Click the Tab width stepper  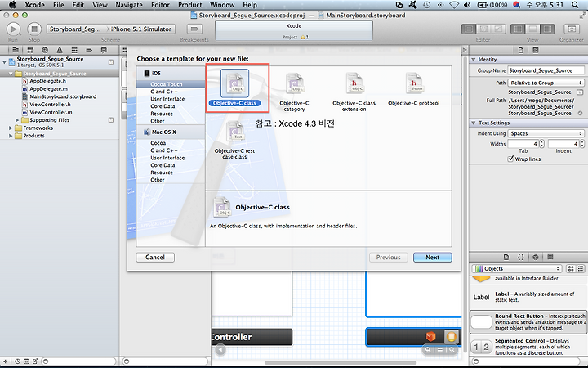542,144
